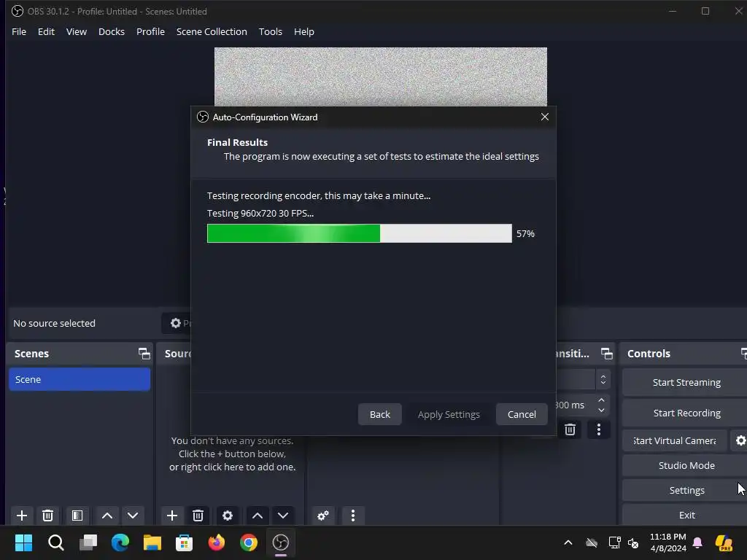Move source up arrow in Sources panel
Viewport: 747px width, 560px height.
[x=258, y=516]
